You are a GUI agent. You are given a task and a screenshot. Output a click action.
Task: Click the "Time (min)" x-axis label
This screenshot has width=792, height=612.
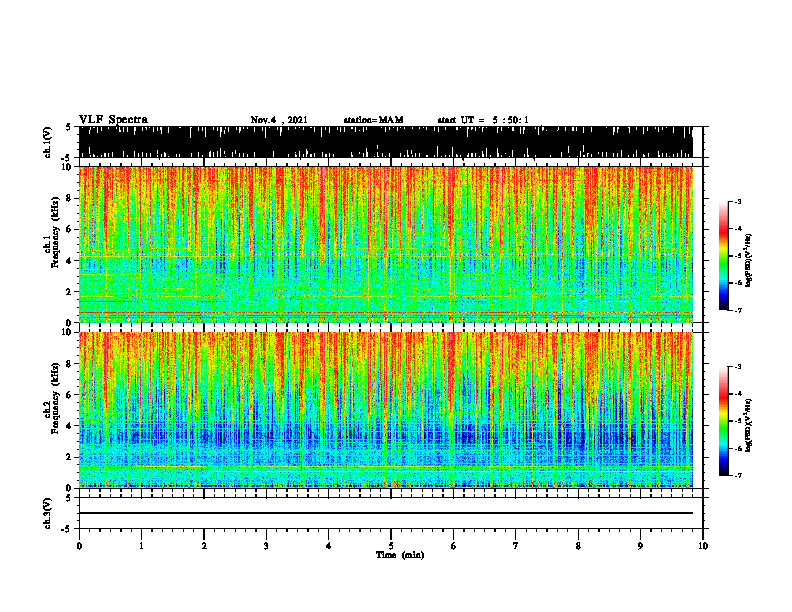click(400, 555)
